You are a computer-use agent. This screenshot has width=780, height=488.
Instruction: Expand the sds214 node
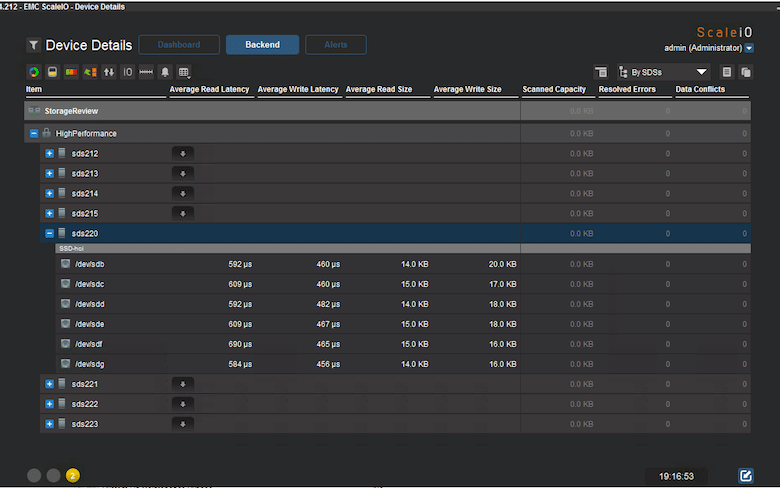pyautogui.click(x=49, y=193)
